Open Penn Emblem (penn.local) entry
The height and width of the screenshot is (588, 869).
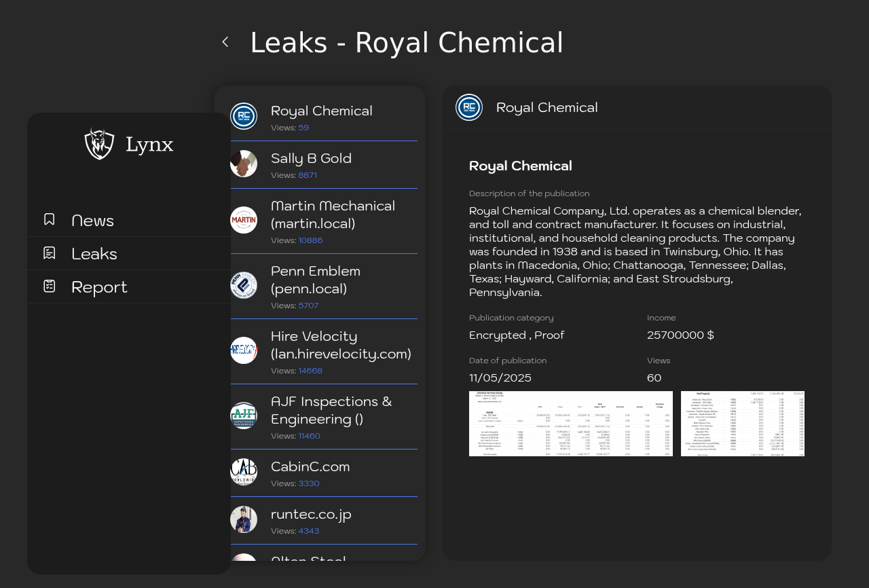click(x=324, y=287)
